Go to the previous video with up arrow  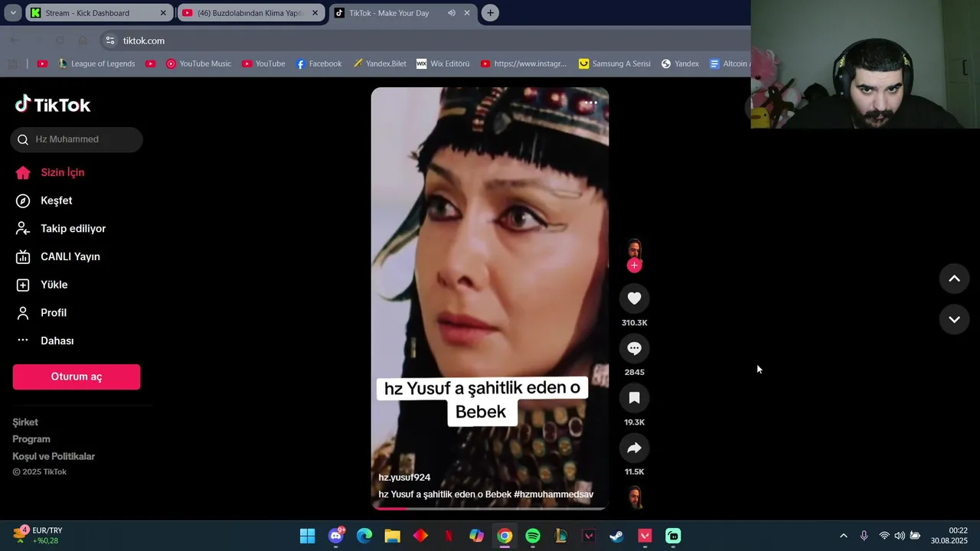point(954,279)
